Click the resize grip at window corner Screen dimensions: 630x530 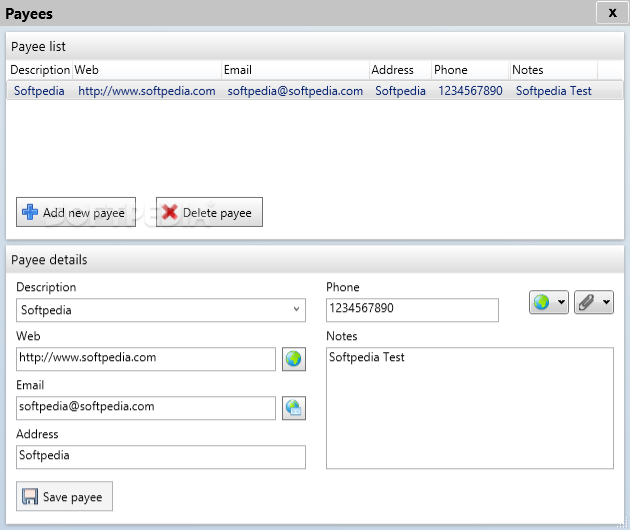pyautogui.click(x=624, y=524)
